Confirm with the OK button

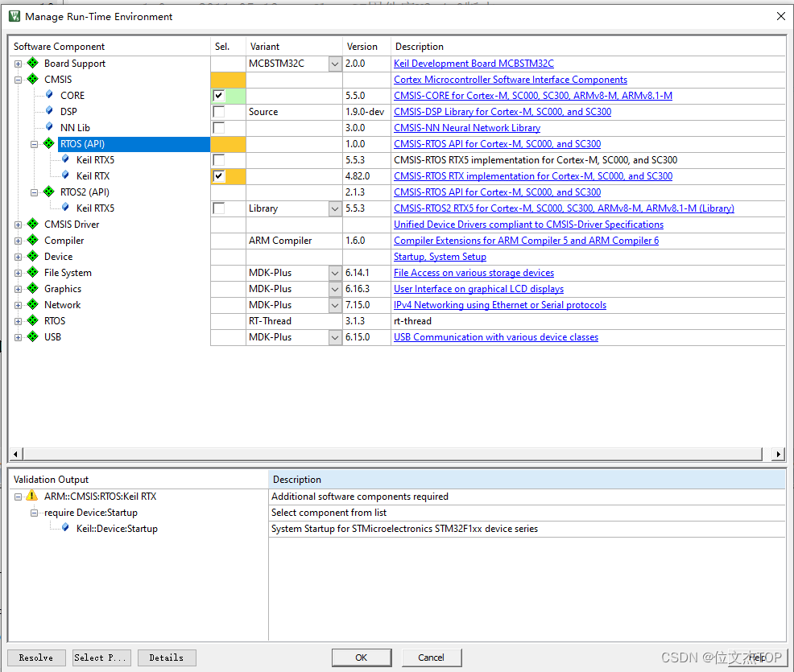pyautogui.click(x=362, y=658)
